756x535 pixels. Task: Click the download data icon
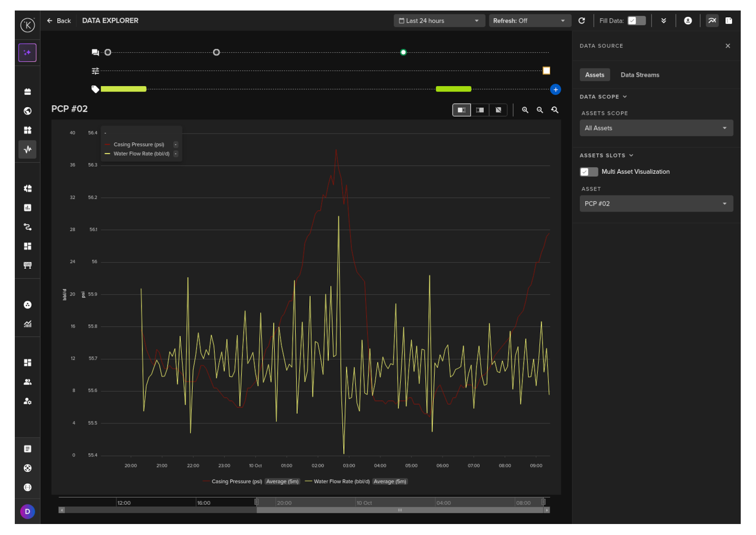pos(688,21)
